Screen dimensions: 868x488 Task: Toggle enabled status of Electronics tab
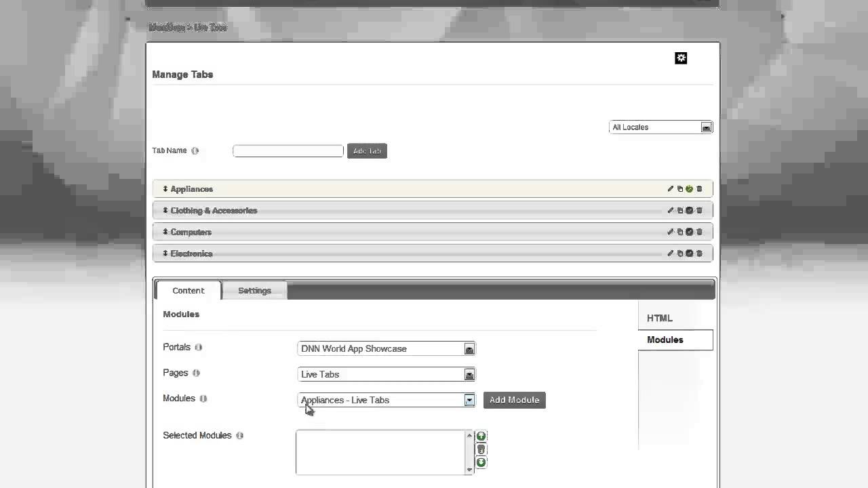[x=689, y=253]
